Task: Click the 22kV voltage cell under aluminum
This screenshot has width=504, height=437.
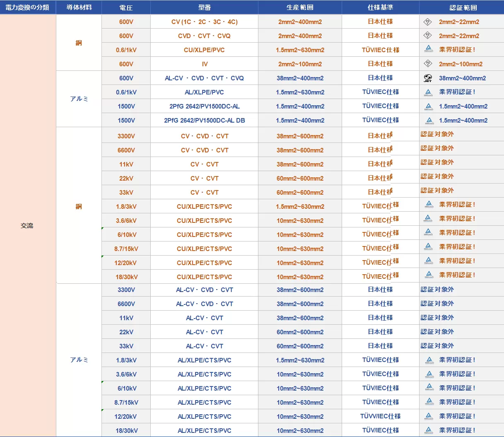Action: [x=126, y=332]
